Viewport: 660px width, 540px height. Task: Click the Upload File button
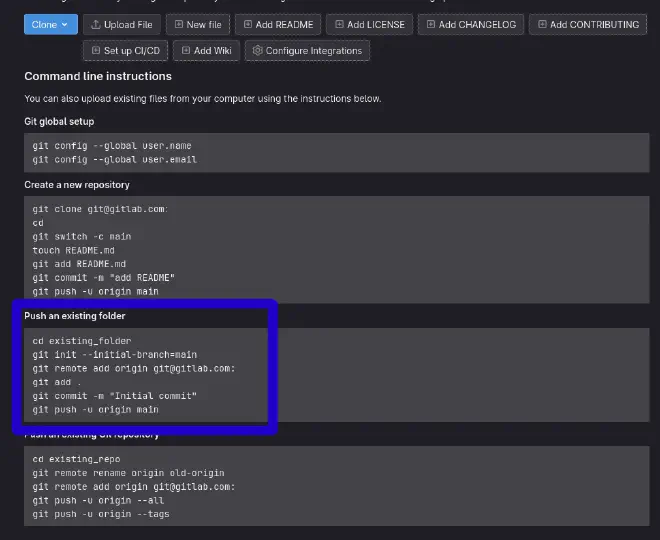point(122,24)
